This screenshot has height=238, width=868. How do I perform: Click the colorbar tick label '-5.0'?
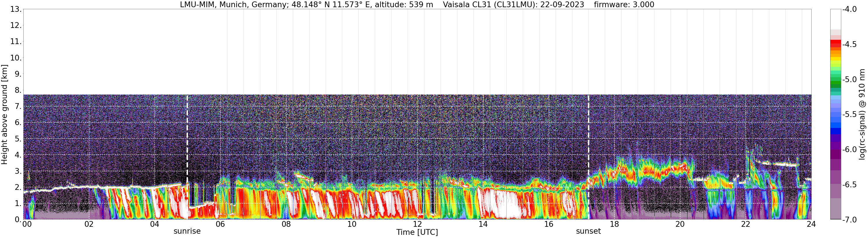[x=849, y=79]
